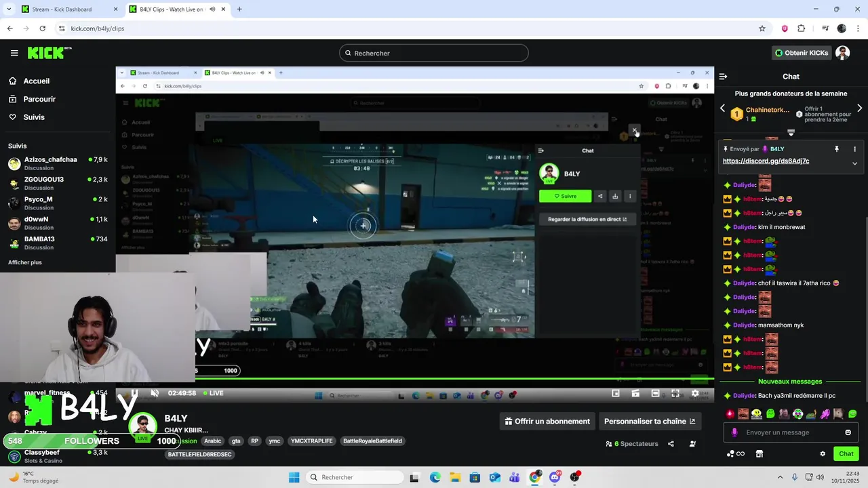This screenshot has width=868, height=488.
Task: Open Microsoft Edge from the taskbar
Action: (435, 477)
